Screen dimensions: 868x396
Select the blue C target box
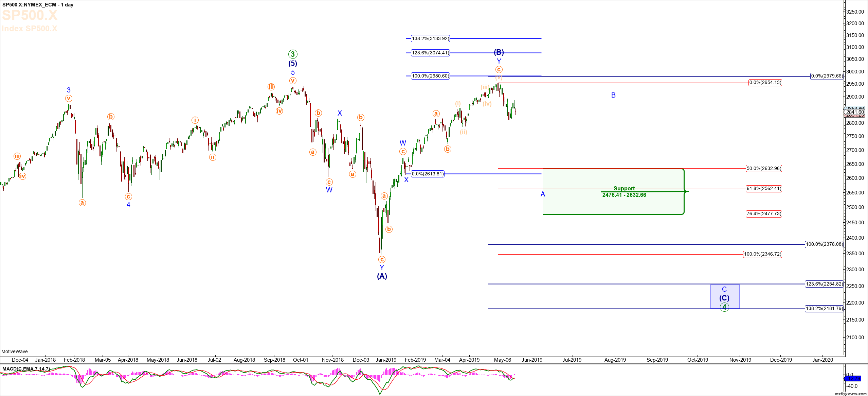(x=725, y=296)
